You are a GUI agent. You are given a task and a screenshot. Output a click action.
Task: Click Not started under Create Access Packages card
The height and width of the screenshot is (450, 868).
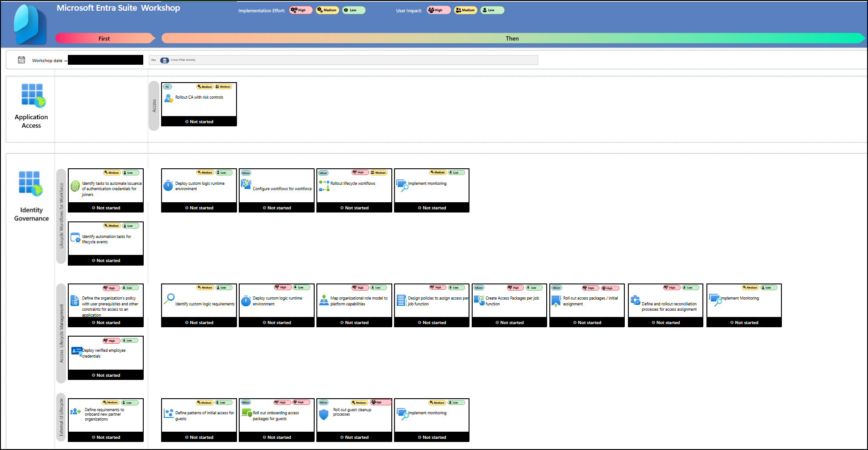click(509, 322)
